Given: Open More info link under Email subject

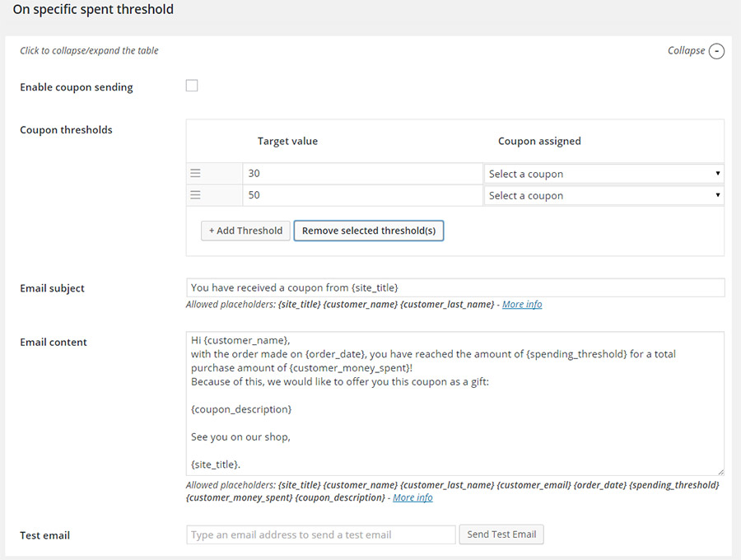Looking at the screenshot, I should coord(522,304).
